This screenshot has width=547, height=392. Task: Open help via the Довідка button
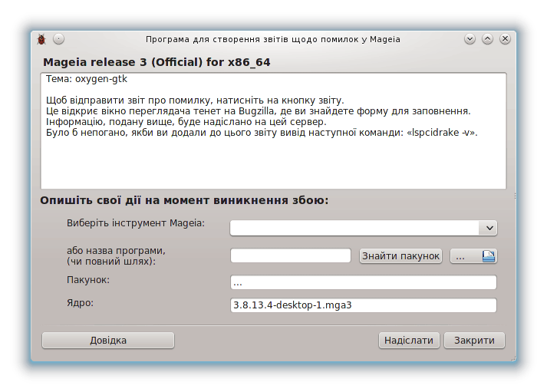click(x=108, y=341)
